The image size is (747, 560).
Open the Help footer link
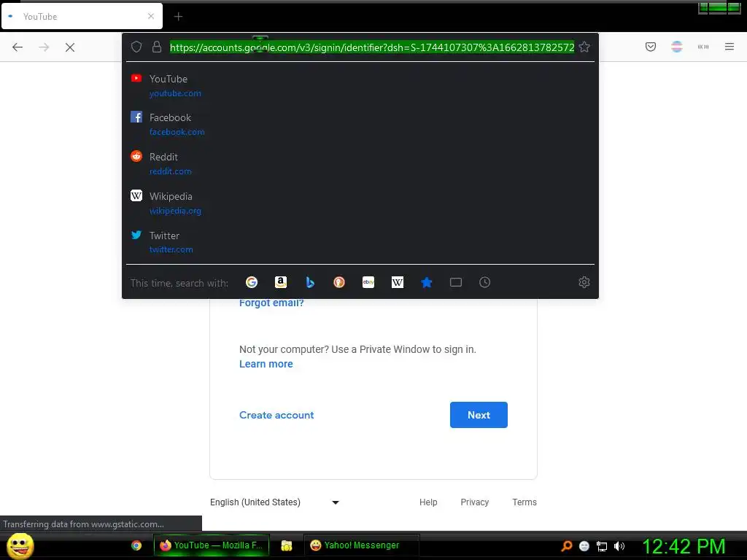(427, 502)
